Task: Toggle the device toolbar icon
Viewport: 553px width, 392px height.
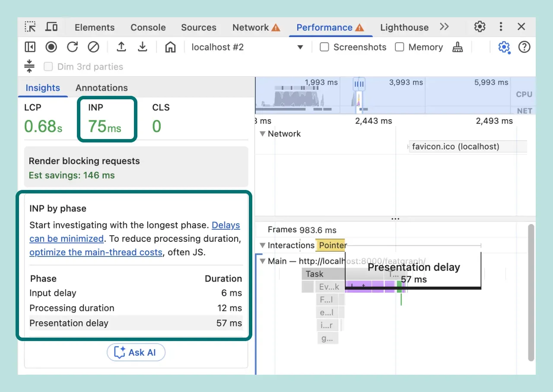Action: (51, 26)
